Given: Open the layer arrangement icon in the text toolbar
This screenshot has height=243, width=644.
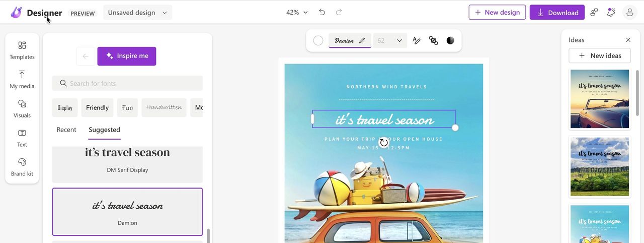Looking at the screenshot, I should click(433, 41).
